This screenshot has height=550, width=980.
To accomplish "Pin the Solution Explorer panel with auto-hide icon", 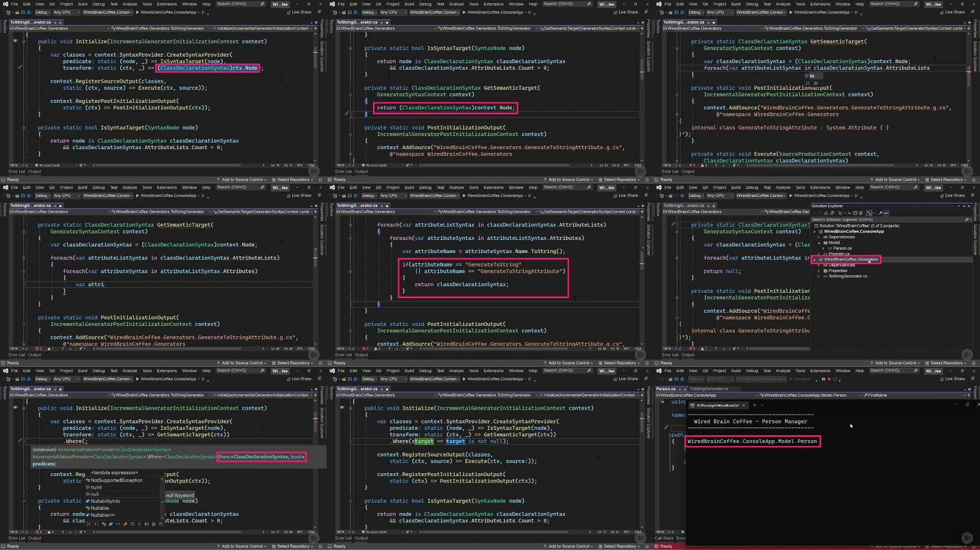I will point(964,206).
